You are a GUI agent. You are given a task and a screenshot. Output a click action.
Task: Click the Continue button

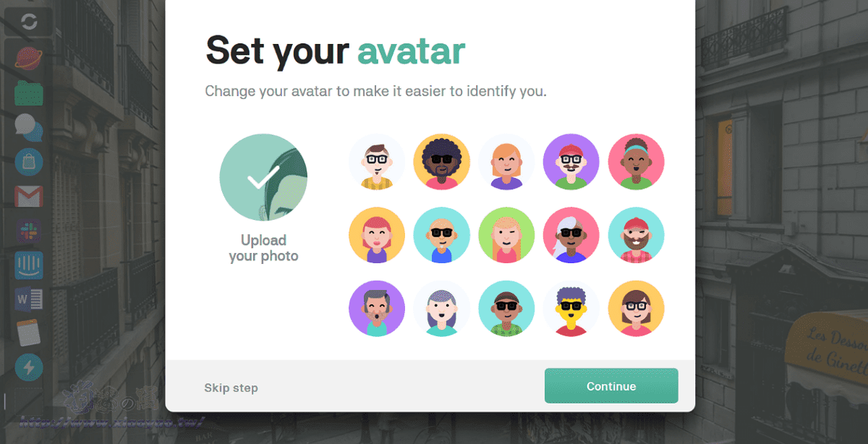pyautogui.click(x=611, y=386)
